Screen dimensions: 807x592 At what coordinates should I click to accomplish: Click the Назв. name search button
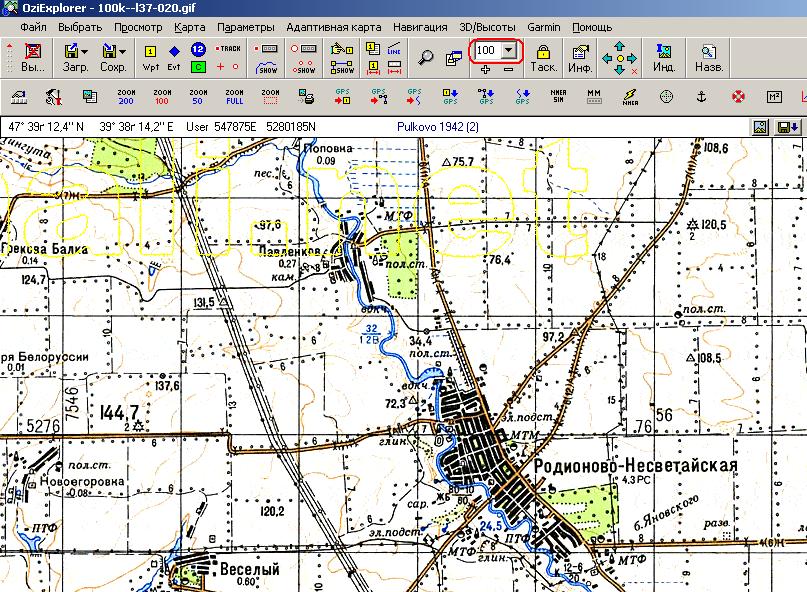(709, 57)
